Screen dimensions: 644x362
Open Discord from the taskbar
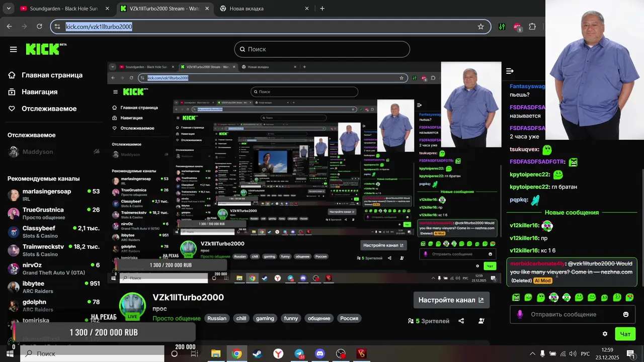320,354
